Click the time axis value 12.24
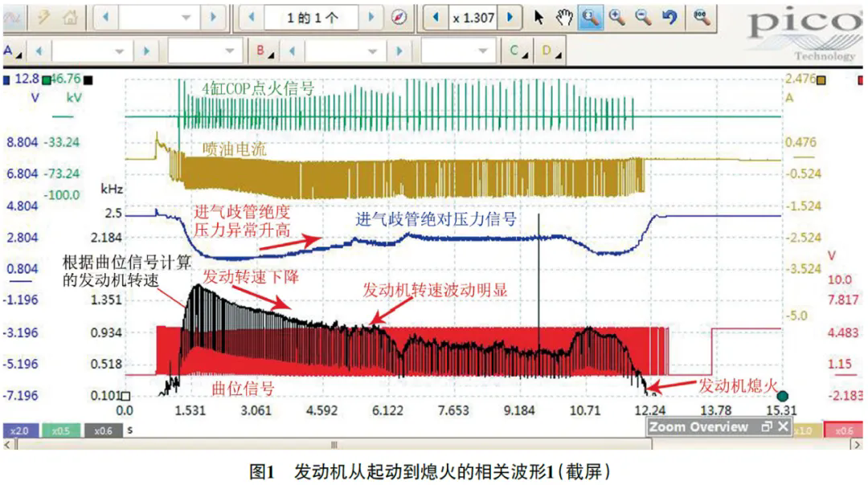The height and width of the screenshot is (485, 868). [650, 410]
